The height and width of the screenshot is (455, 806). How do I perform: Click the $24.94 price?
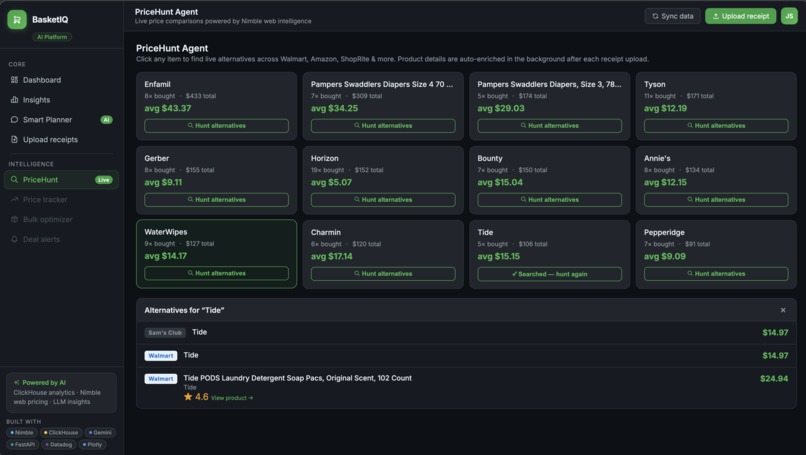point(774,378)
